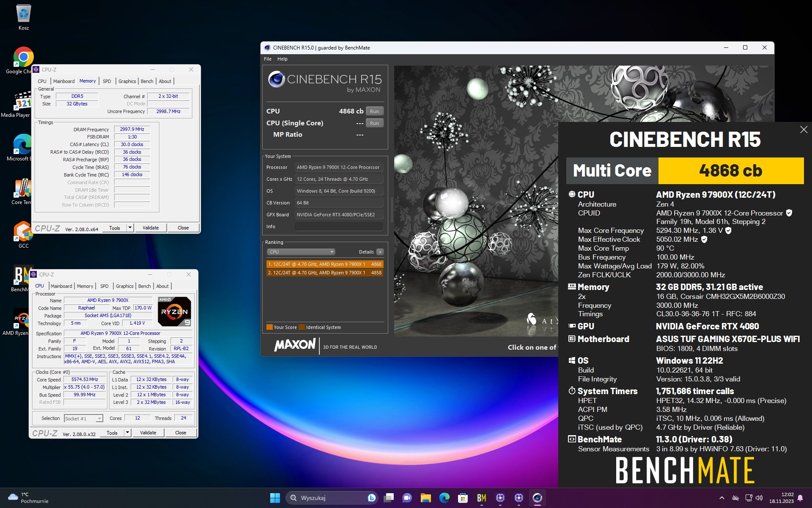Switch to Graphics tab in upper CPU-Z

(127, 81)
